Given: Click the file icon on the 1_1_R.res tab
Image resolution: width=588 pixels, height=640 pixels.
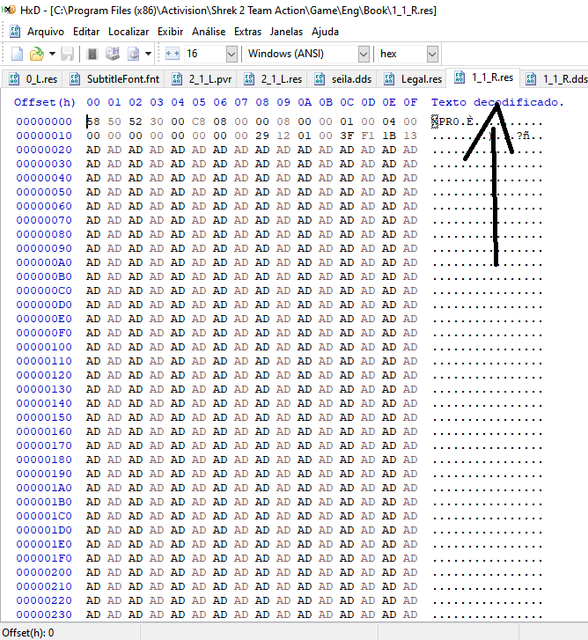Looking at the screenshot, I should coord(460,77).
